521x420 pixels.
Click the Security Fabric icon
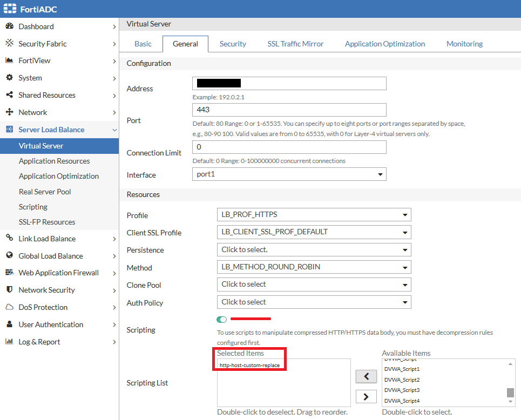9,44
